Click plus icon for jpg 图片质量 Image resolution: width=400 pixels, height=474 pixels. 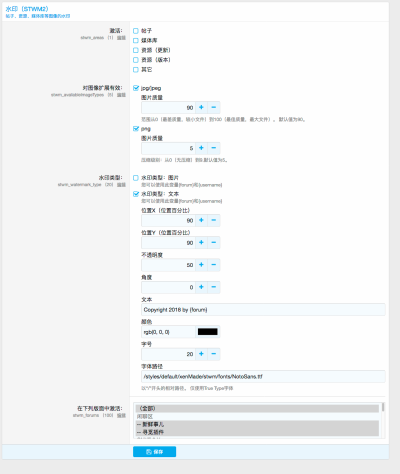click(x=201, y=107)
